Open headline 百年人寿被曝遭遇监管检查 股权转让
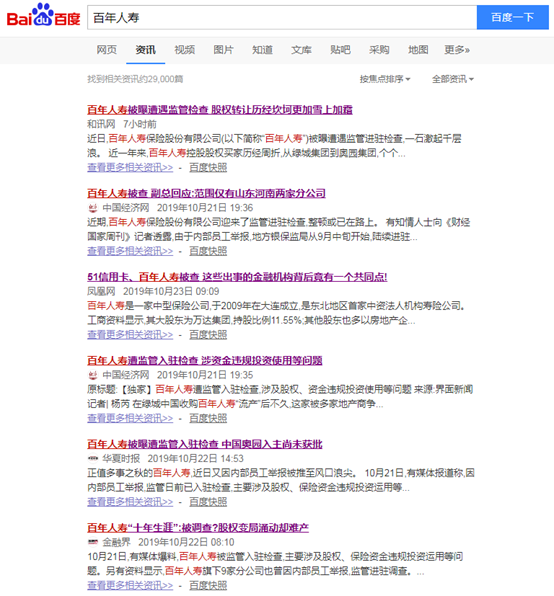The width and height of the screenshot is (554, 596). pyautogui.click(x=220, y=110)
